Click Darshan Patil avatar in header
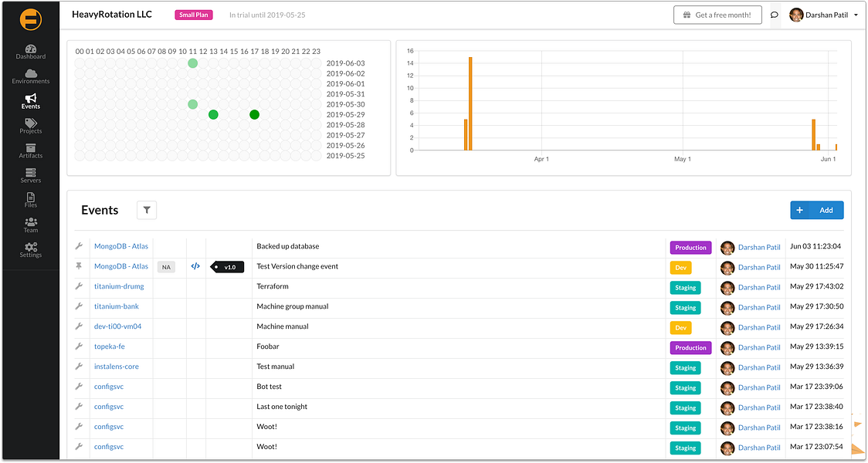 point(796,15)
